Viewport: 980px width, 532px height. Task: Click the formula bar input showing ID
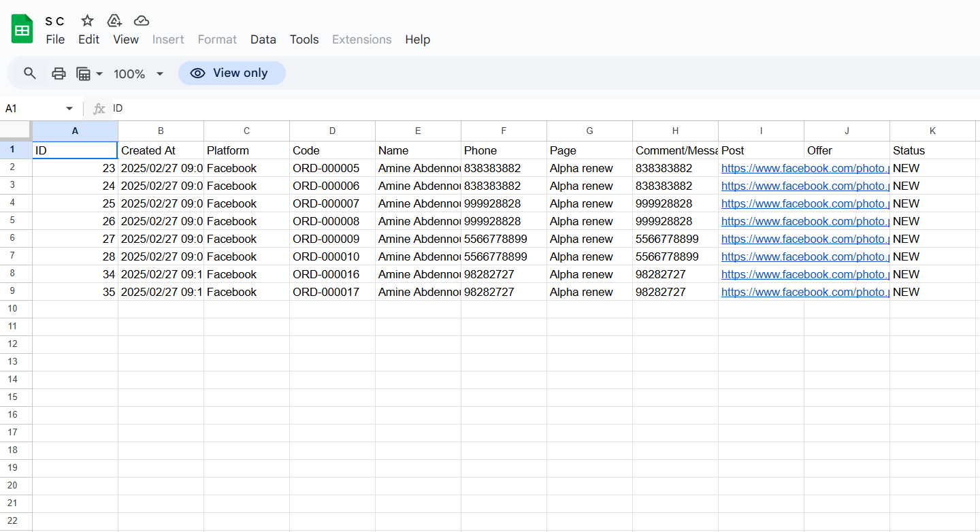[476, 109]
